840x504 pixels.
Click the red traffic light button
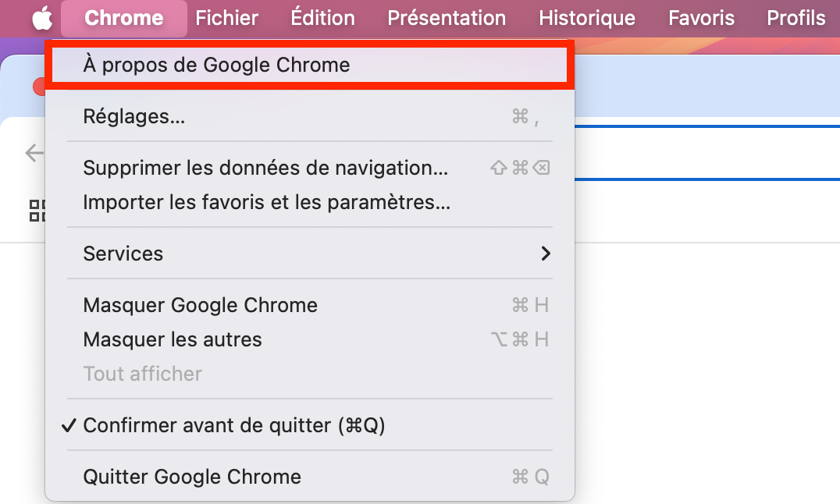coord(43,87)
